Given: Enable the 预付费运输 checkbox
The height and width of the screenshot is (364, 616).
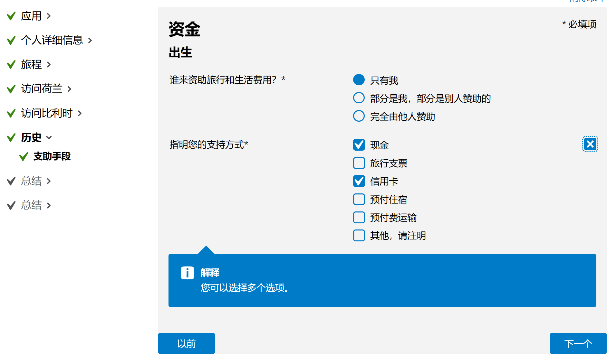Looking at the screenshot, I should coord(359,217).
